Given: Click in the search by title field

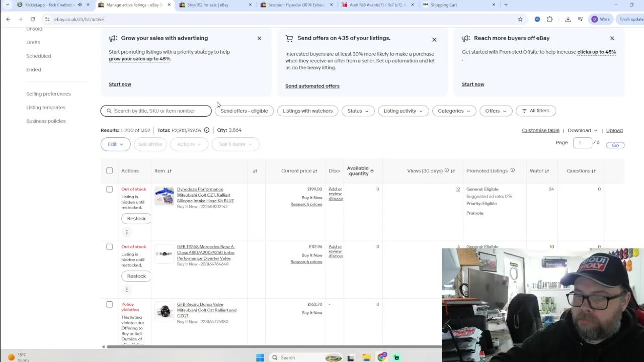Looking at the screenshot, I should [x=156, y=111].
